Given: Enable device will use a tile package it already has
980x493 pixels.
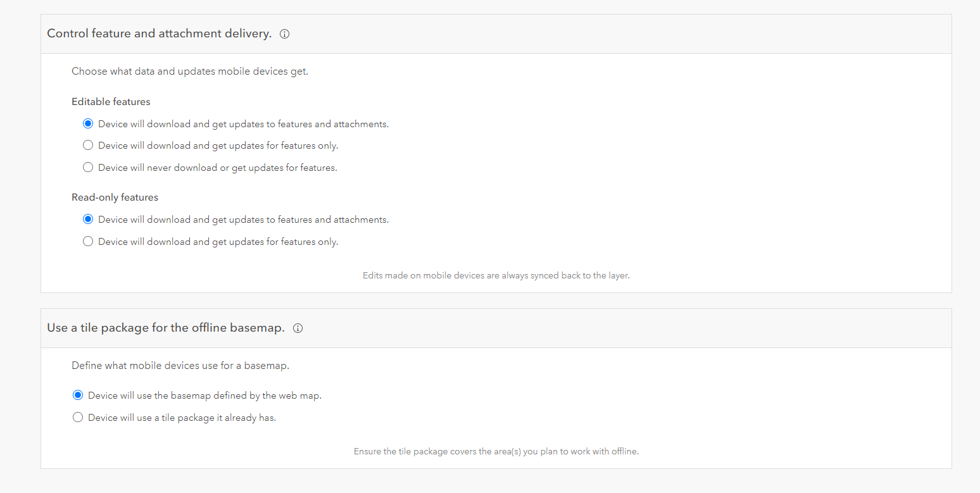Looking at the screenshot, I should [78, 417].
